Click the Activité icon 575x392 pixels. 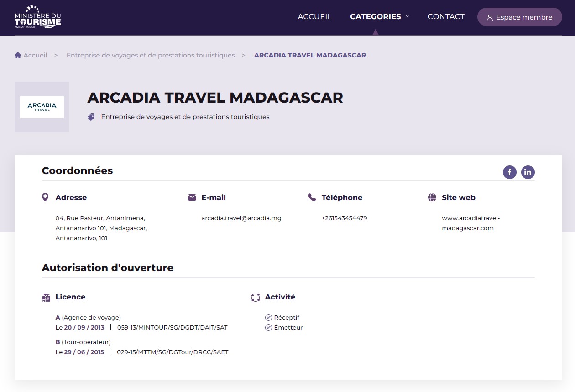click(256, 297)
